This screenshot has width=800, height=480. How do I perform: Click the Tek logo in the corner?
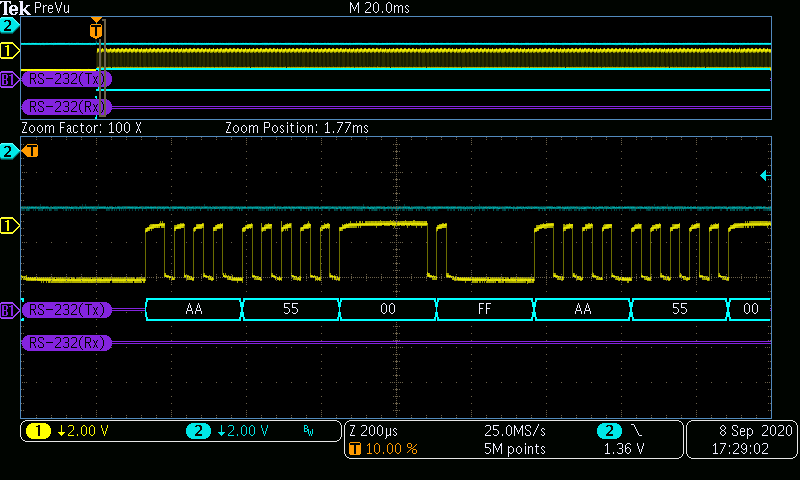point(15,8)
